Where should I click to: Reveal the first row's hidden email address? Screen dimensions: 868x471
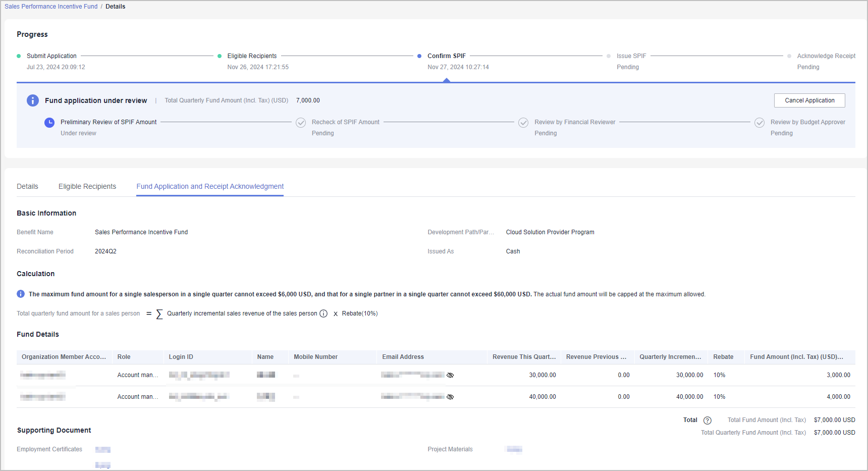pos(450,375)
